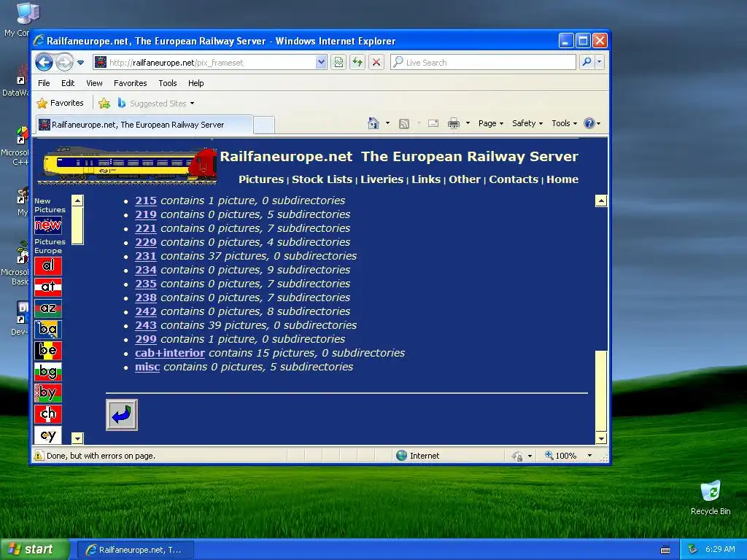Screen dimensions: 747x560
Task: Open the Contacts navigation link
Action: 514,179
